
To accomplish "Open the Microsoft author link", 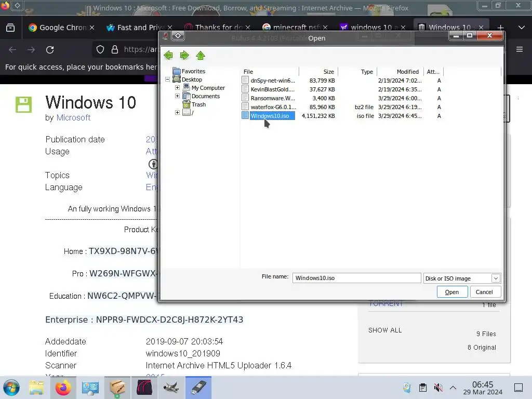I will click(x=73, y=117).
